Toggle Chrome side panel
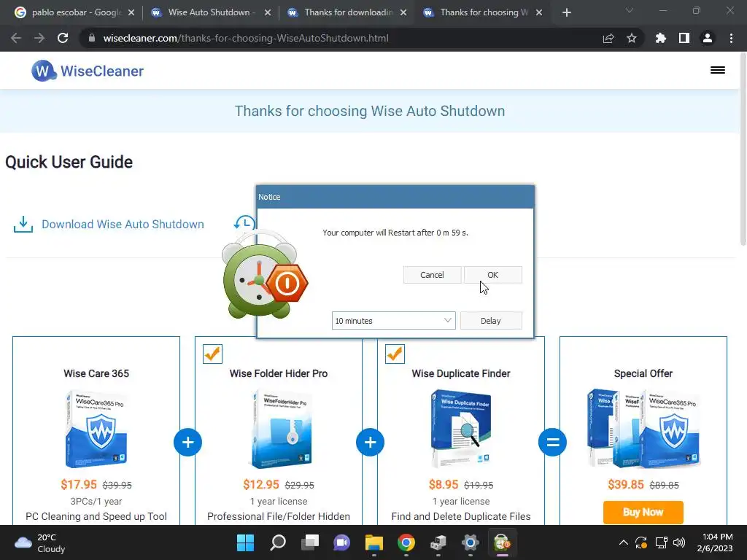The height and width of the screenshot is (560, 747). pyautogui.click(x=684, y=38)
